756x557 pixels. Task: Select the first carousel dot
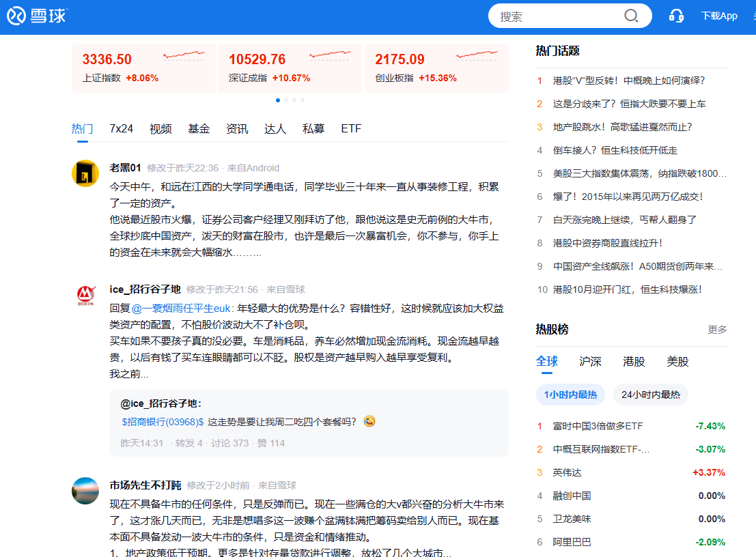[x=278, y=100]
